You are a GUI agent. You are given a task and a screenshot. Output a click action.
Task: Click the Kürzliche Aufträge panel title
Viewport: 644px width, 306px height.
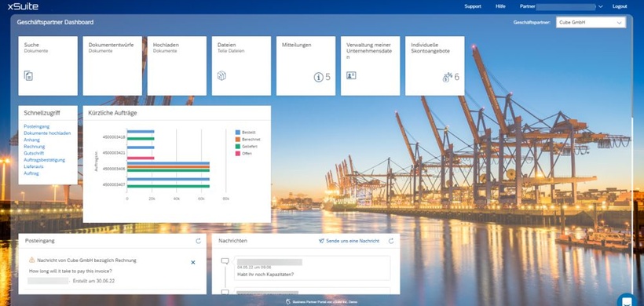[x=112, y=113]
